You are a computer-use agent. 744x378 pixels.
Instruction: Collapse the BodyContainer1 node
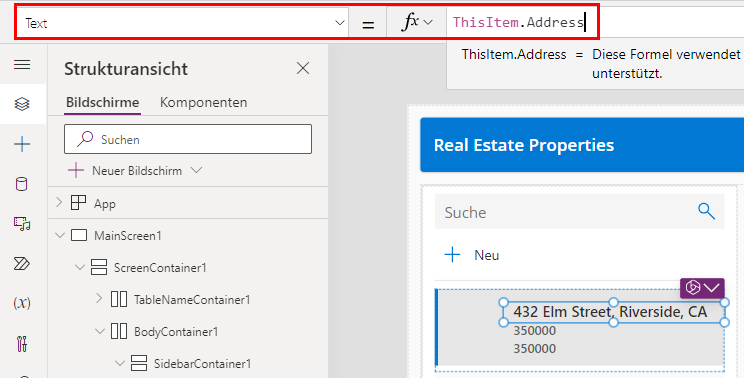pyautogui.click(x=100, y=332)
